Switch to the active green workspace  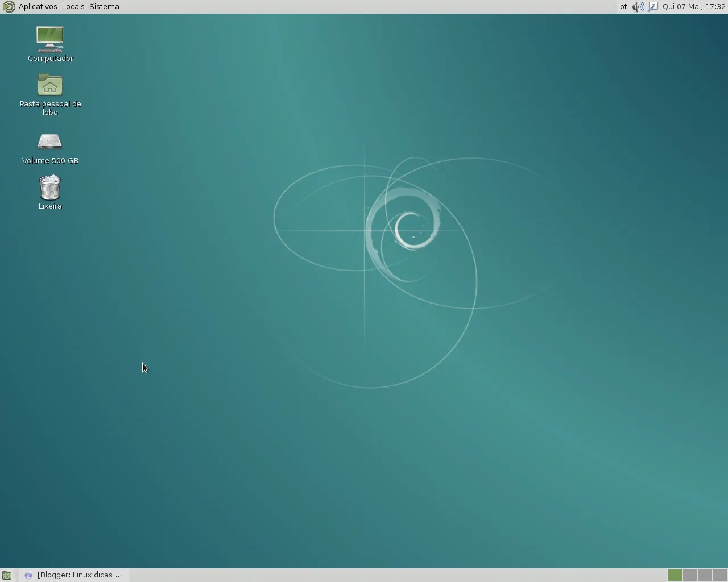tap(675, 575)
